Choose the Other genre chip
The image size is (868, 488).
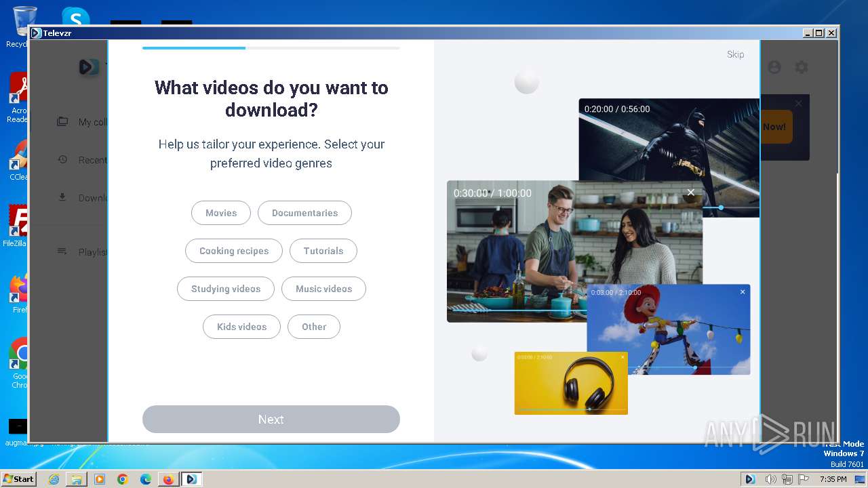314,327
